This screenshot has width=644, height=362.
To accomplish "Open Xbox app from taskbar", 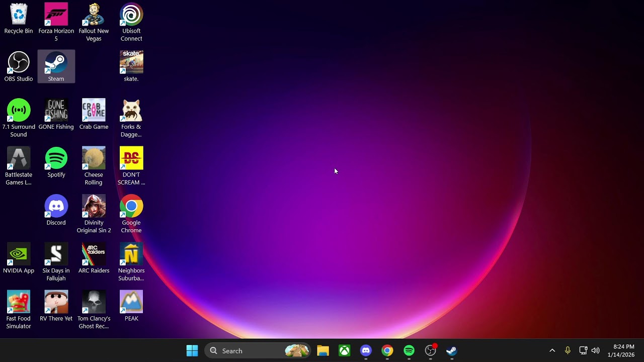I will (x=345, y=350).
